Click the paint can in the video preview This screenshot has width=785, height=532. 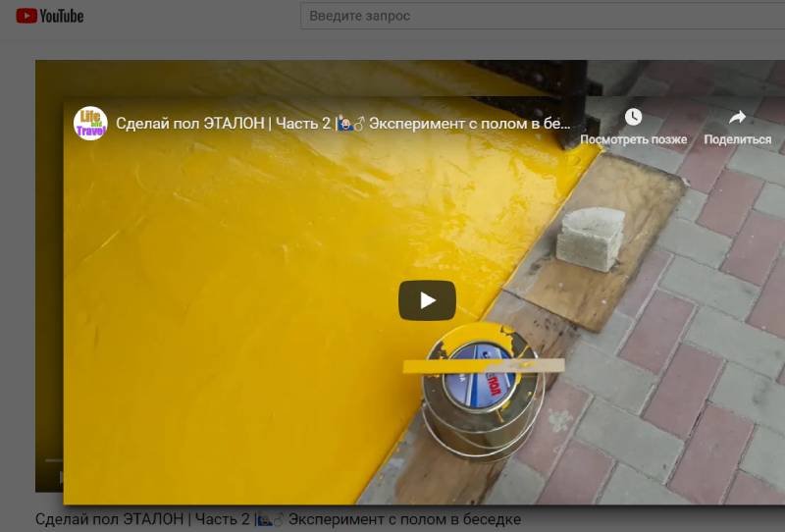[x=481, y=393]
